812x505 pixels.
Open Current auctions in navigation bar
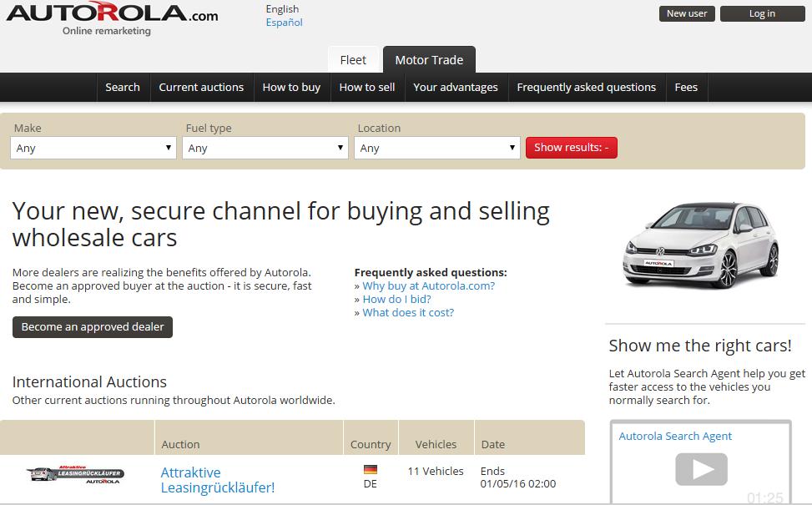(x=201, y=88)
